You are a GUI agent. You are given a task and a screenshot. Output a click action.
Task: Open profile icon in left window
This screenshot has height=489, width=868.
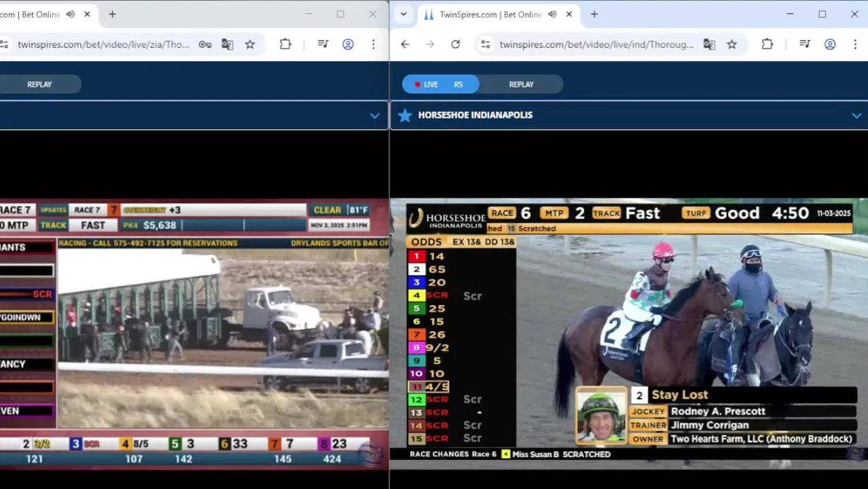(x=348, y=44)
